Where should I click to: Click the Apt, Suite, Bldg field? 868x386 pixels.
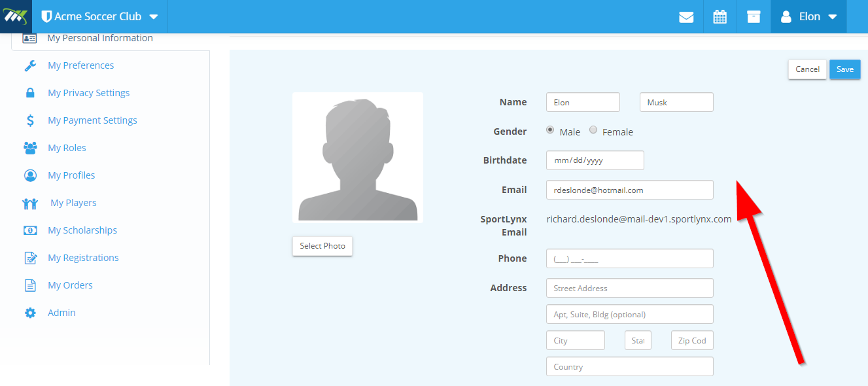(x=630, y=314)
